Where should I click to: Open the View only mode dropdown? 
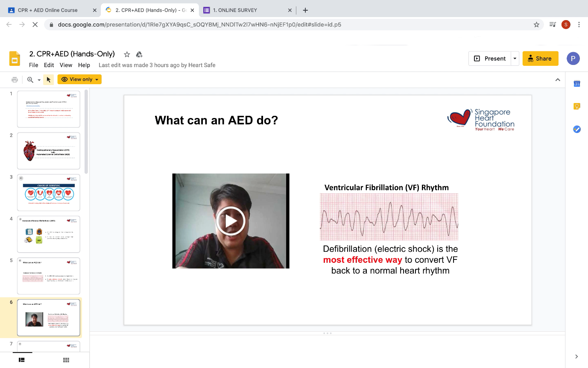[x=80, y=79]
